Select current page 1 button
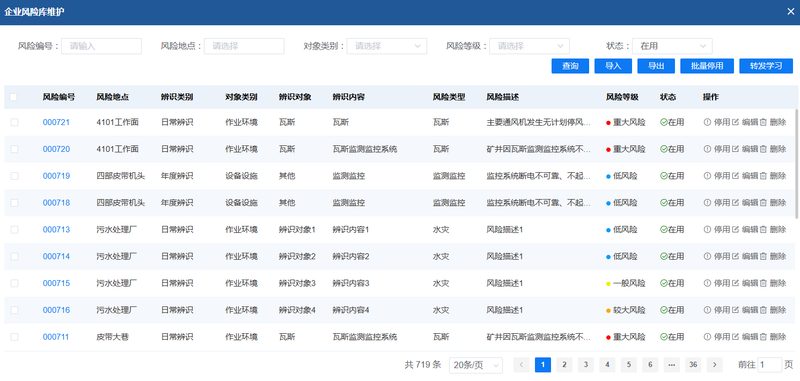 point(543,365)
